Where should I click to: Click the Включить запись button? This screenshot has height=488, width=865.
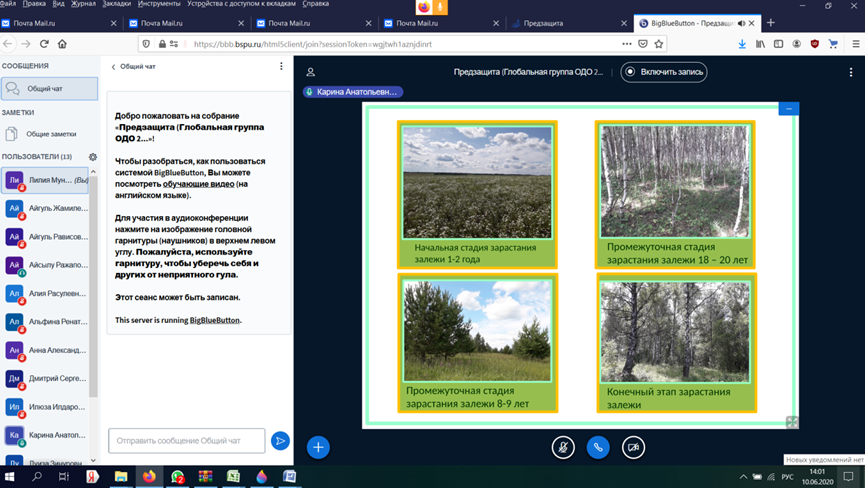point(664,72)
